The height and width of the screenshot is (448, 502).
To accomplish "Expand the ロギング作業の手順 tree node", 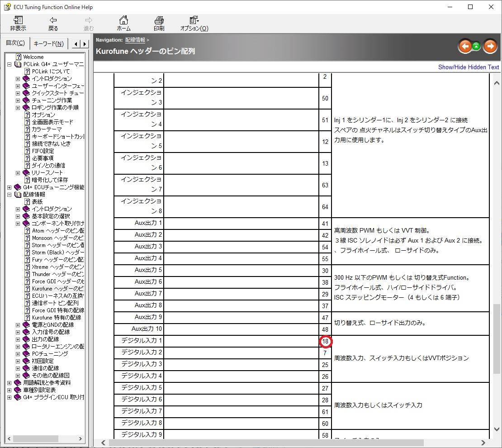I will pos(18,108).
